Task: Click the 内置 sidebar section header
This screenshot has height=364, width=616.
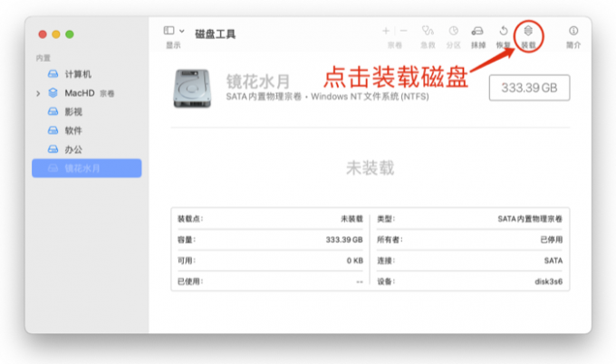Action: [43, 58]
